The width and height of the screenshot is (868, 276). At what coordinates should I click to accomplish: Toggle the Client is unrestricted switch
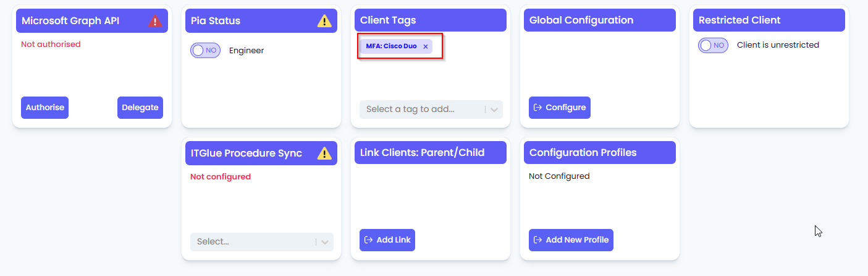click(x=713, y=45)
